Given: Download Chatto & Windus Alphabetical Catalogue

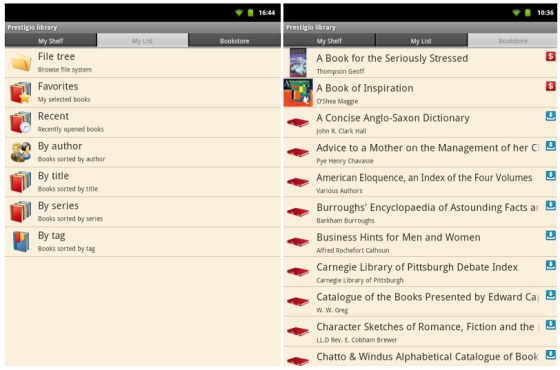Looking at the screenshot, I should tap(551, 354).
